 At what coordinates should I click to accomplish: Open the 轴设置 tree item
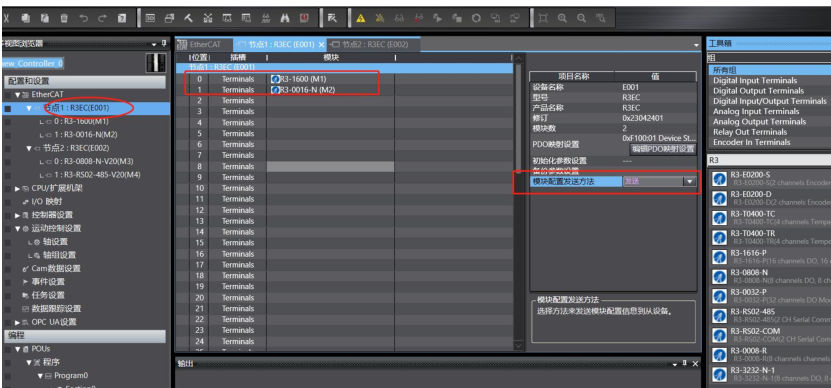(x=55, y=242)
